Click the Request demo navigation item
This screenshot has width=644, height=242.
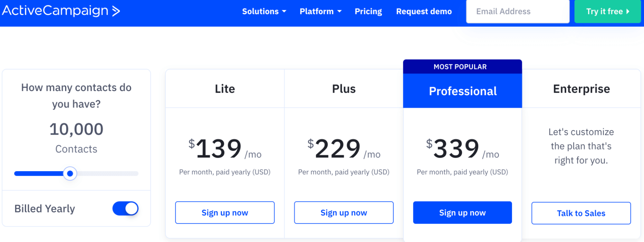click(x=424, y=11)
